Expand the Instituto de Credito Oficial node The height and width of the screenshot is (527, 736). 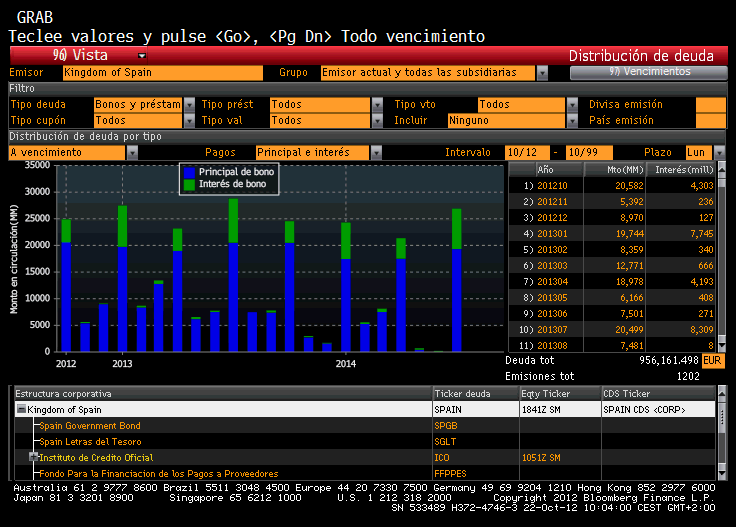point(33,457)
